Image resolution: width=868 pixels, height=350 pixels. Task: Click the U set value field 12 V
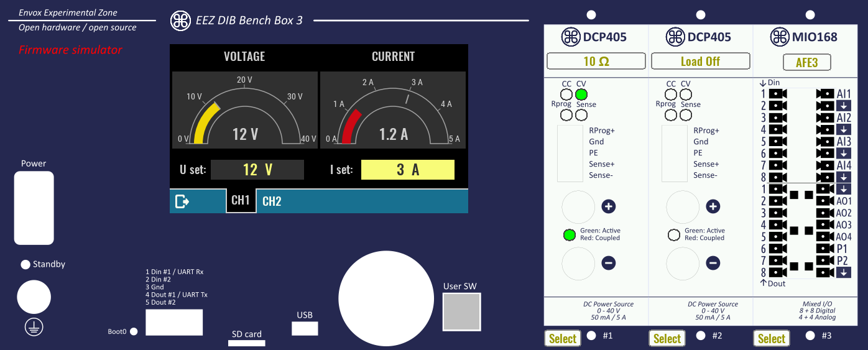(257, 170)
